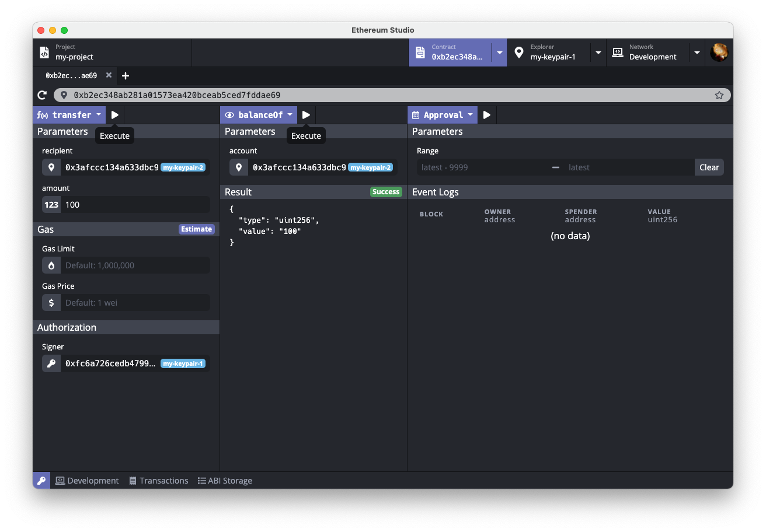Click the address bar pin icon
766x532 pixels.
tap(64, 95)
